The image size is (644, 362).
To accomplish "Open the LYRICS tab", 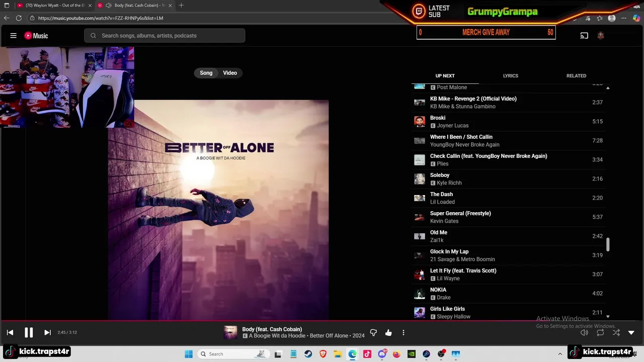I will (510, 76).
